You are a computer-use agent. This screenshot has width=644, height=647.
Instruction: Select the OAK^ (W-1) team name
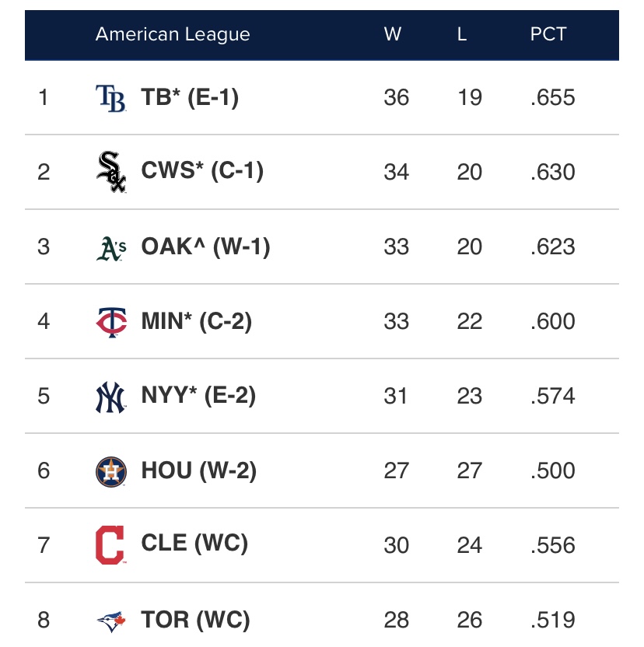(x=205, y=247)
